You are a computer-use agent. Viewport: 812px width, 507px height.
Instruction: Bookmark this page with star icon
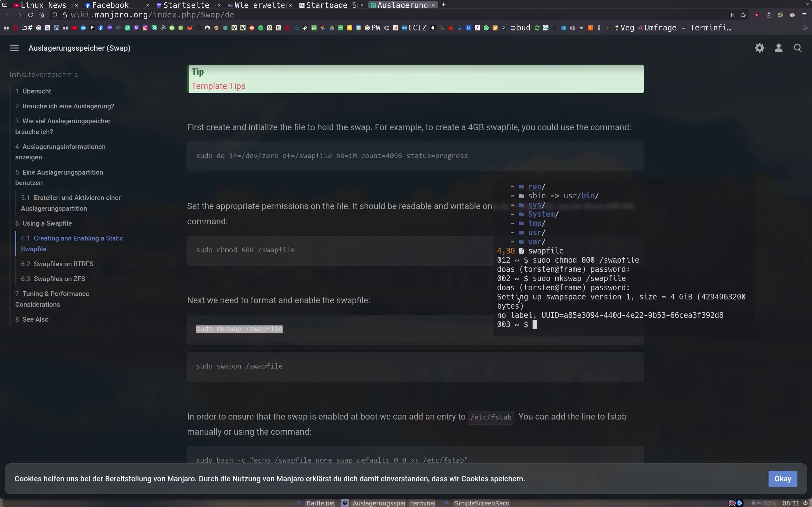[x=743, y=15]
